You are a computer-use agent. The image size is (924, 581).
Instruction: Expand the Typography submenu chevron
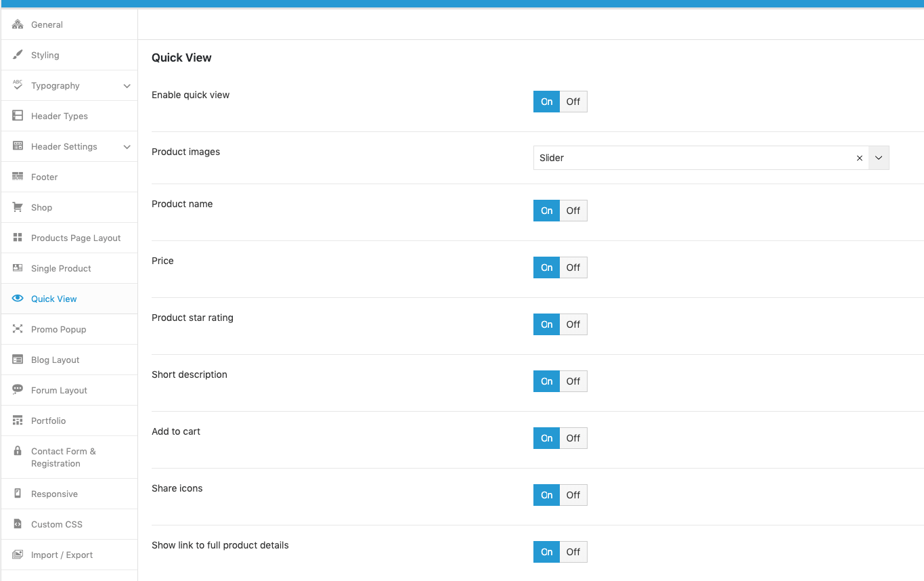coord(127,86)
